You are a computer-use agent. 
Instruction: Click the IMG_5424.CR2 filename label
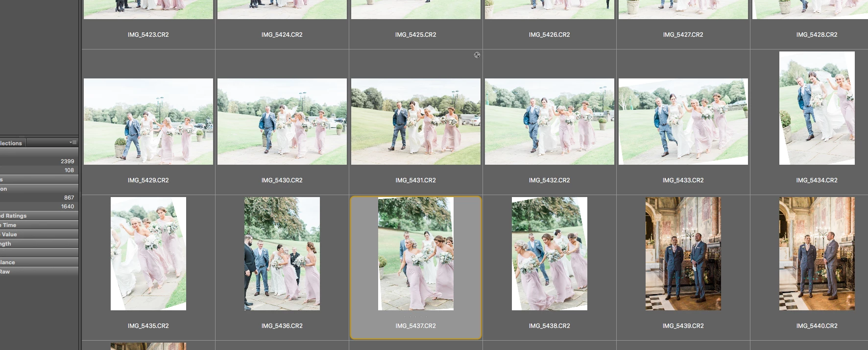click(x=282, y=35)
